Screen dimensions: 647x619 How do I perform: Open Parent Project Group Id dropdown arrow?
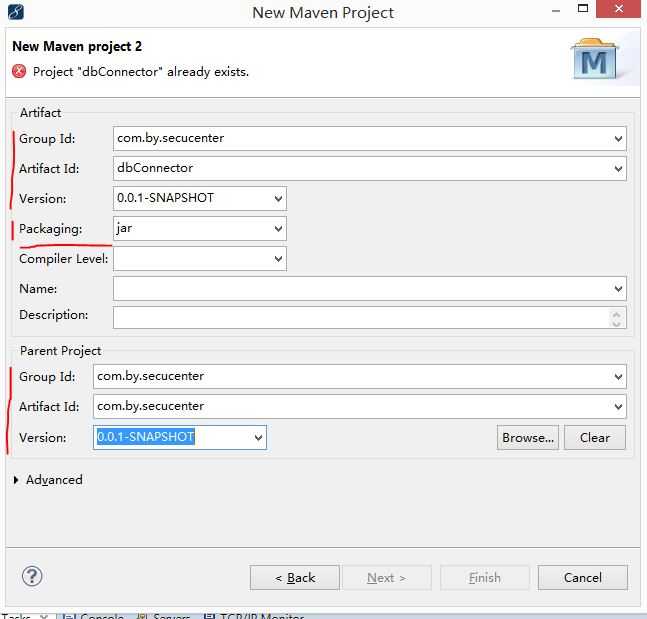pos(618,376)
